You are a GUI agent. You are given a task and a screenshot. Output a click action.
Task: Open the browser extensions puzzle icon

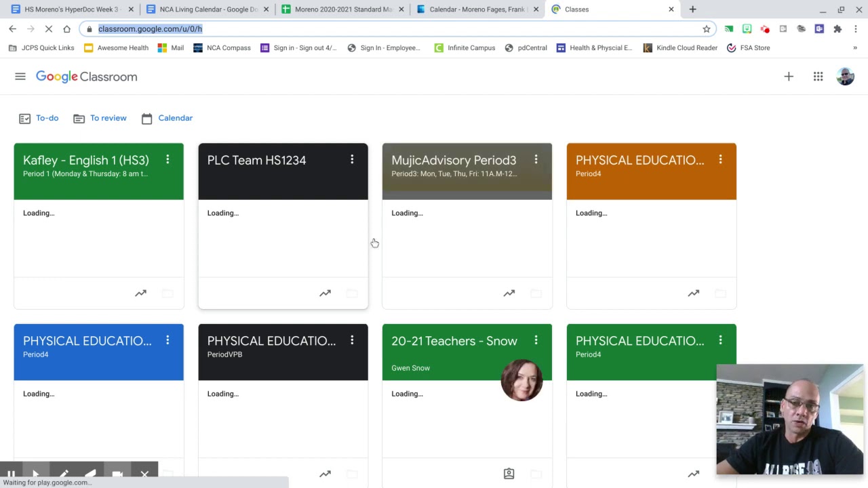tap(837, 29)
